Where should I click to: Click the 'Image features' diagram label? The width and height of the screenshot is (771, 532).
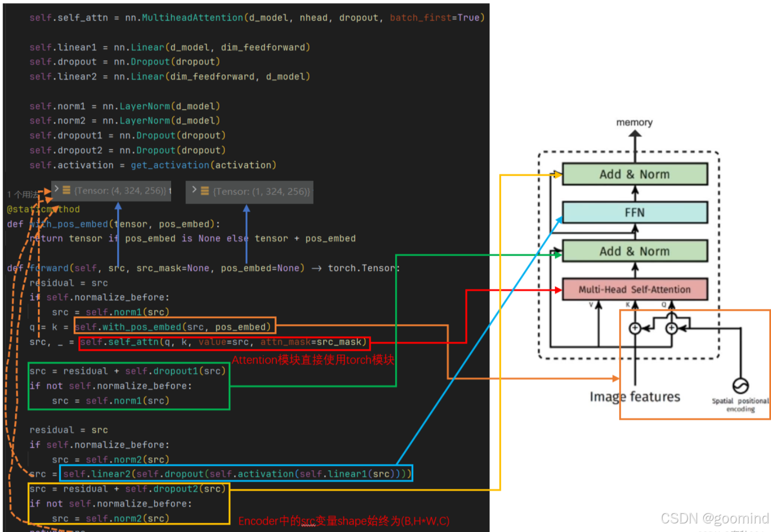point(635,397)
